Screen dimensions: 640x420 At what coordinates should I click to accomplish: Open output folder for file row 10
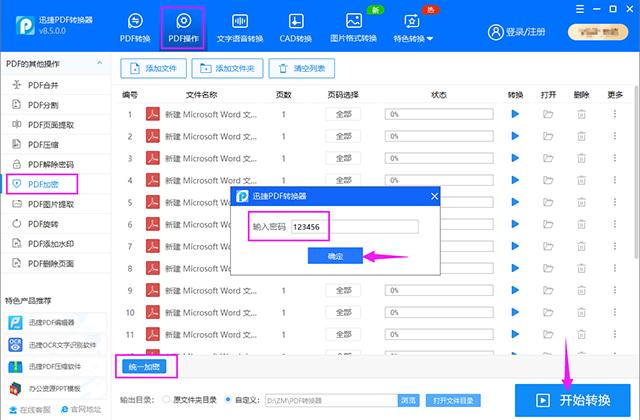(x=548, y=312)
